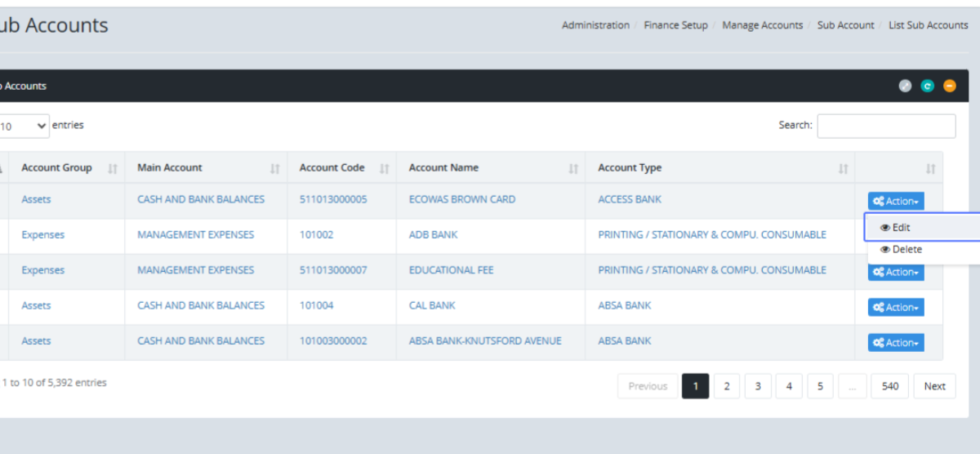Click the gray expand panel icon
Image resolution: width=980 pixels, height=454 pixels.
pyautogui.click(x=905, y=86)
